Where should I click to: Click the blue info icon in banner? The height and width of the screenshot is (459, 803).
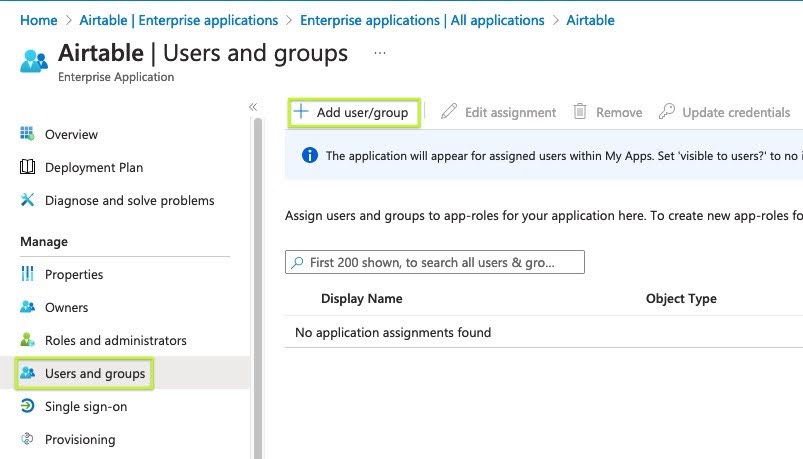pos(310,155)
